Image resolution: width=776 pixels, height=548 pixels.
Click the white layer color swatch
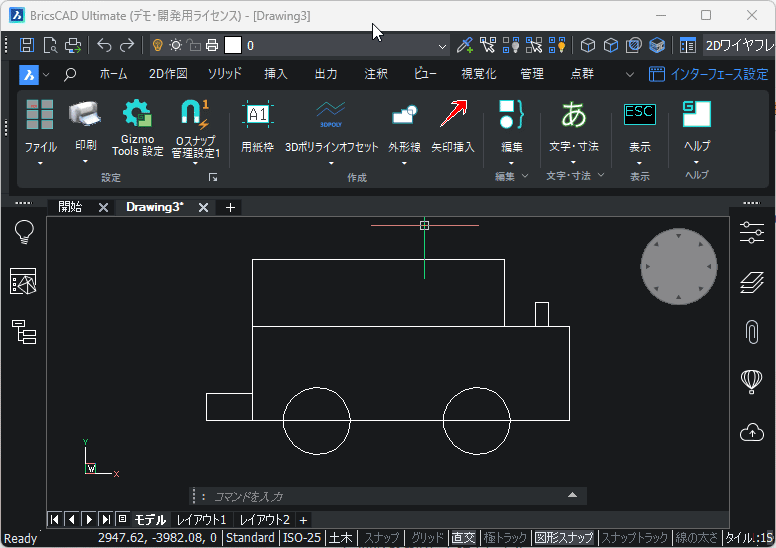233,45
